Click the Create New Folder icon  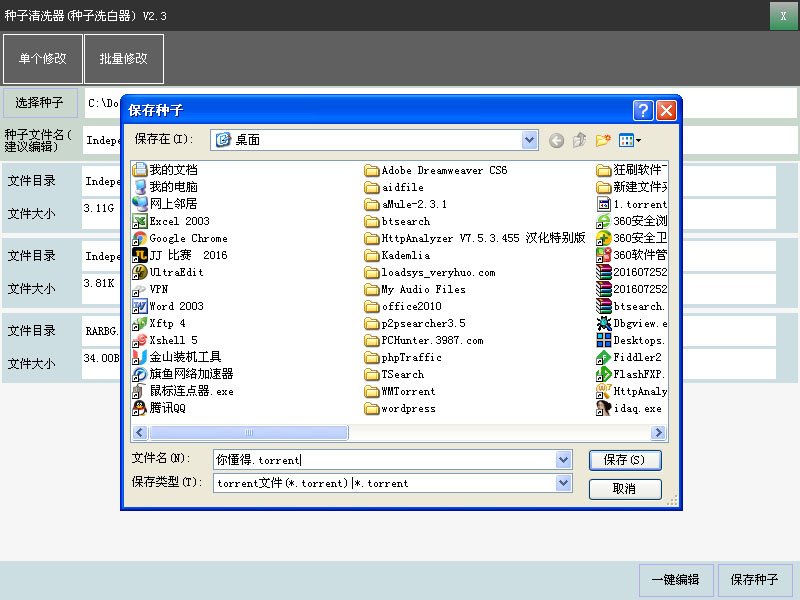click(603, 140)
